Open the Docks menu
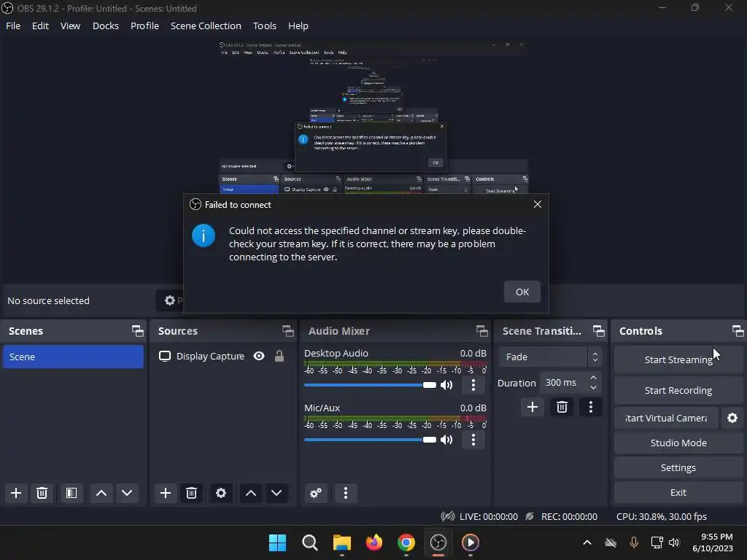Image resolution: width=747 pixels, height=560 pixels. 105,26
